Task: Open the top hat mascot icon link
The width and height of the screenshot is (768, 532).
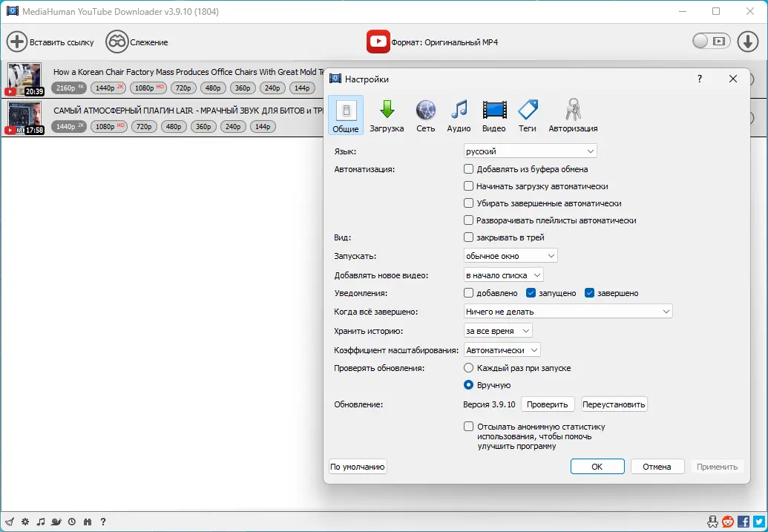Action: click(x=712, y=522)
